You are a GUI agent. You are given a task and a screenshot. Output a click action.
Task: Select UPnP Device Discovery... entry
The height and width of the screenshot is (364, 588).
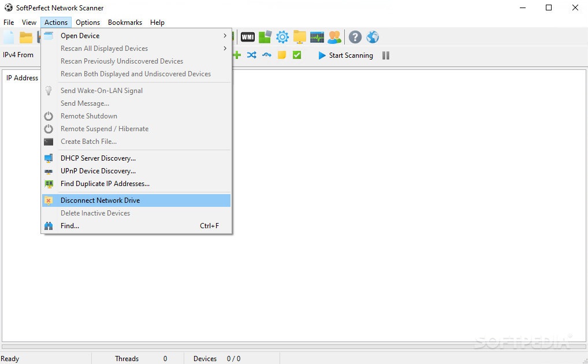tap(136, 171)
